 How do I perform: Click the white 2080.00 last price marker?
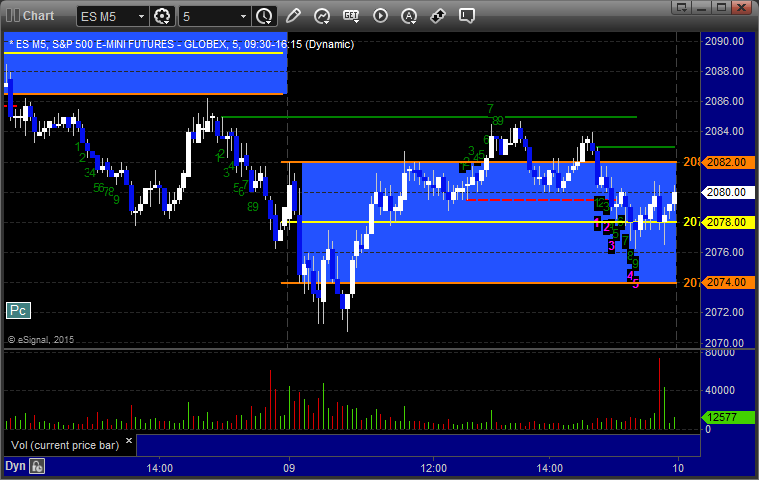click(729, 193)
